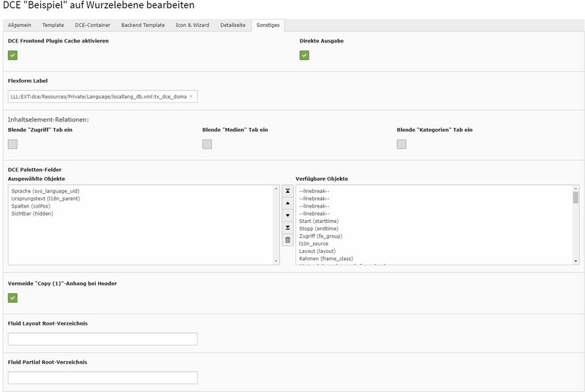Viewport: 585px width, 392px height.
Task: Select Layout (layout) from available objects
Action: point(317,251)
